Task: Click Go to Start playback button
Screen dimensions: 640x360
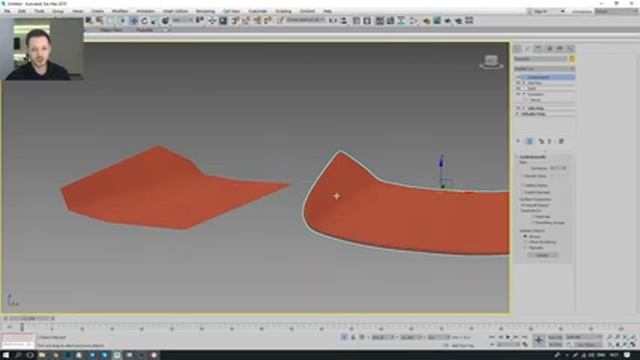Action: tap(492, 337)
